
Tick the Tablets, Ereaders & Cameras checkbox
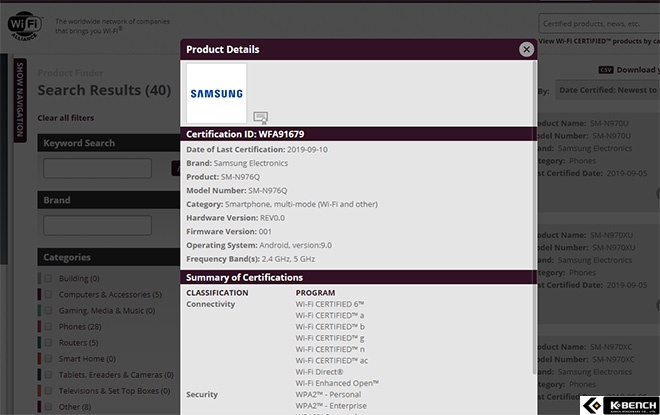point(48,375)
